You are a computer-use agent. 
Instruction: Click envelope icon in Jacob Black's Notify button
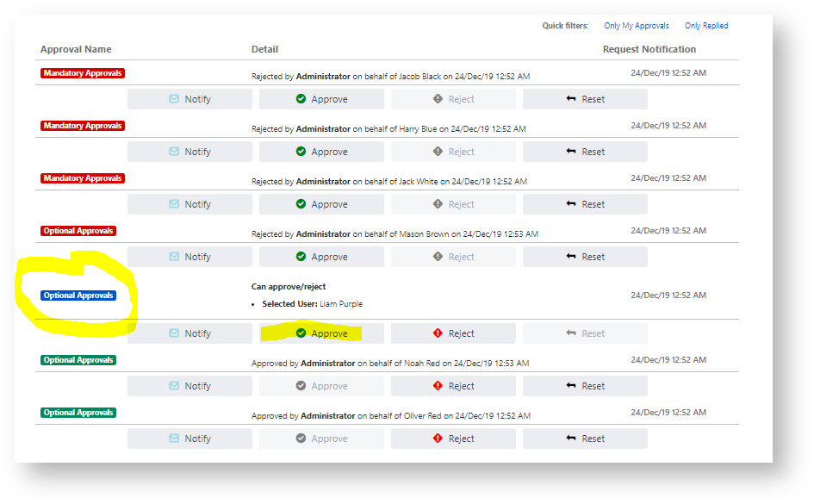tap(174, 99)
